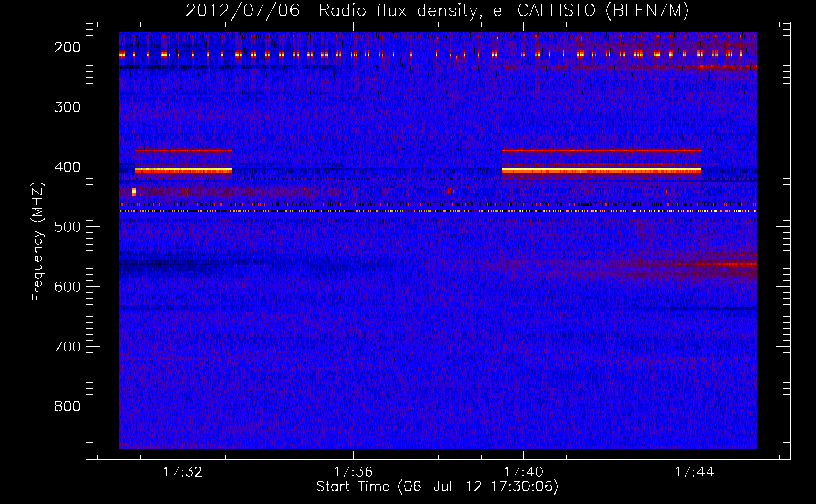Click the bright 405 MHz band near 17:32

[184, 171]
